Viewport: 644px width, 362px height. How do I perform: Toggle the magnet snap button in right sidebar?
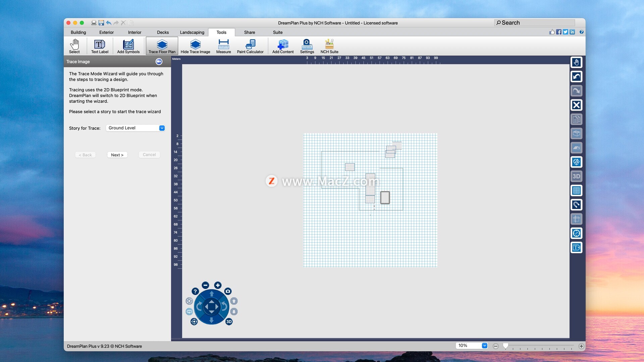[x=576, y=205]
